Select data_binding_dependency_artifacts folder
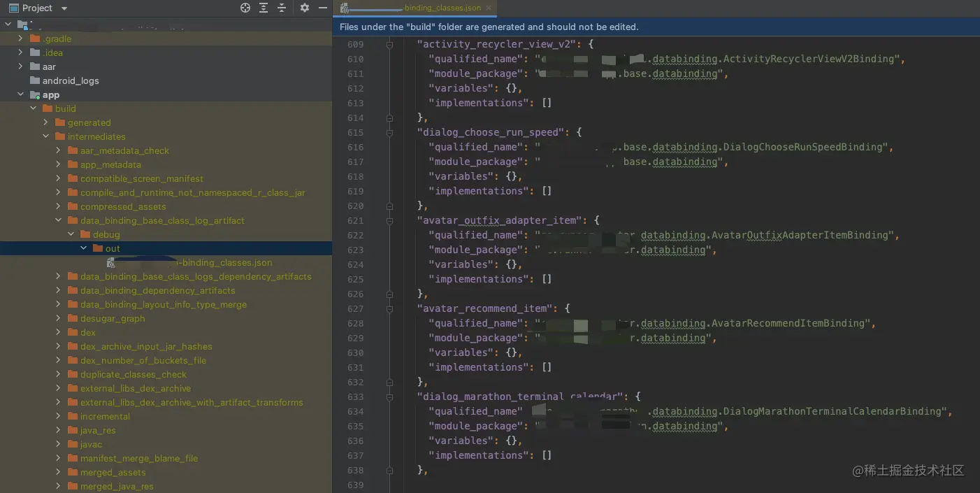The image size is (980, 493). coord(157,290)
